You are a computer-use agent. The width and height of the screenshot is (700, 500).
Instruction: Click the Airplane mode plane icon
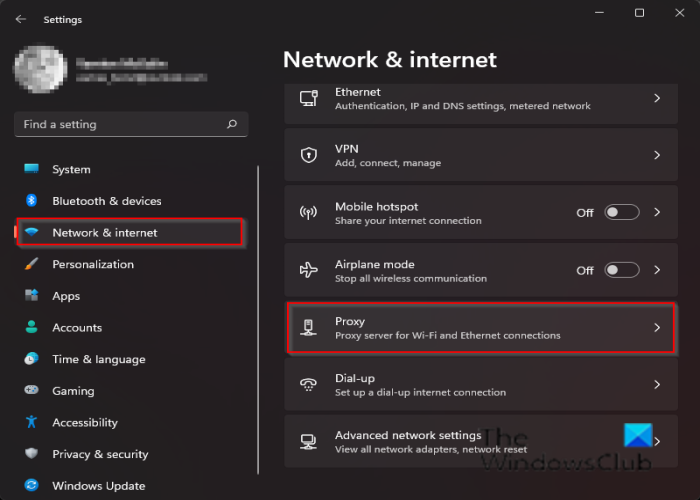click(309, 270)
